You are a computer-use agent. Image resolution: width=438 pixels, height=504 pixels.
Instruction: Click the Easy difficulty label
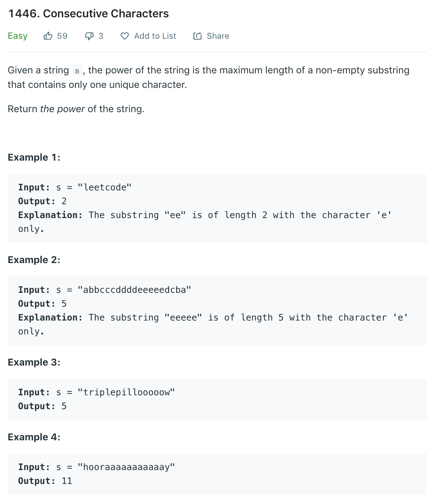(18, 36)
